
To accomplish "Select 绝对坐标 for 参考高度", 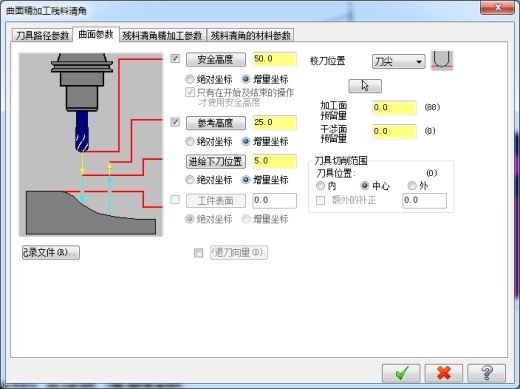I will (x=190, y=142).
